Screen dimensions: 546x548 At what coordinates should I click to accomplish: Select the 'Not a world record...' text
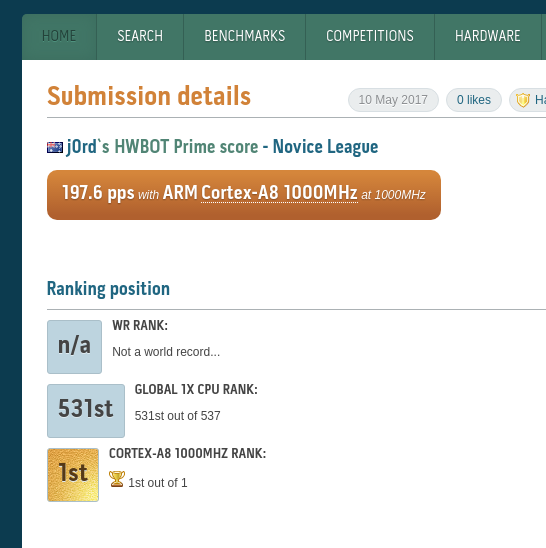point(166,352)
